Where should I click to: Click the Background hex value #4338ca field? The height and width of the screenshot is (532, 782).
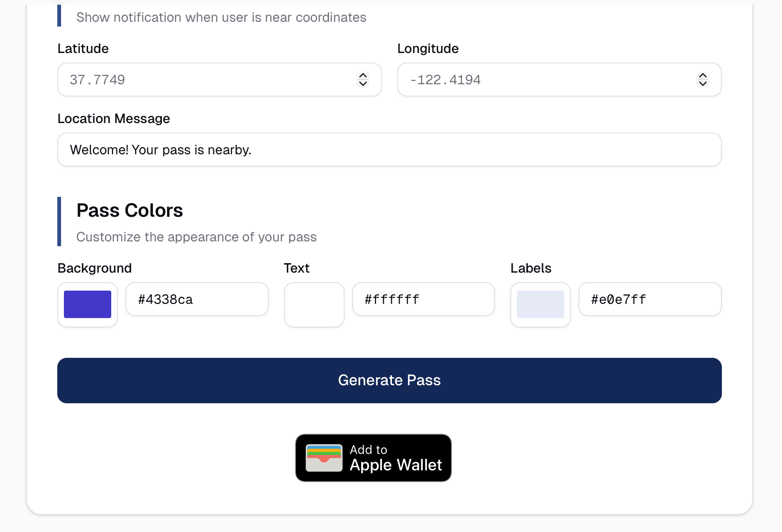click(197, 299)
